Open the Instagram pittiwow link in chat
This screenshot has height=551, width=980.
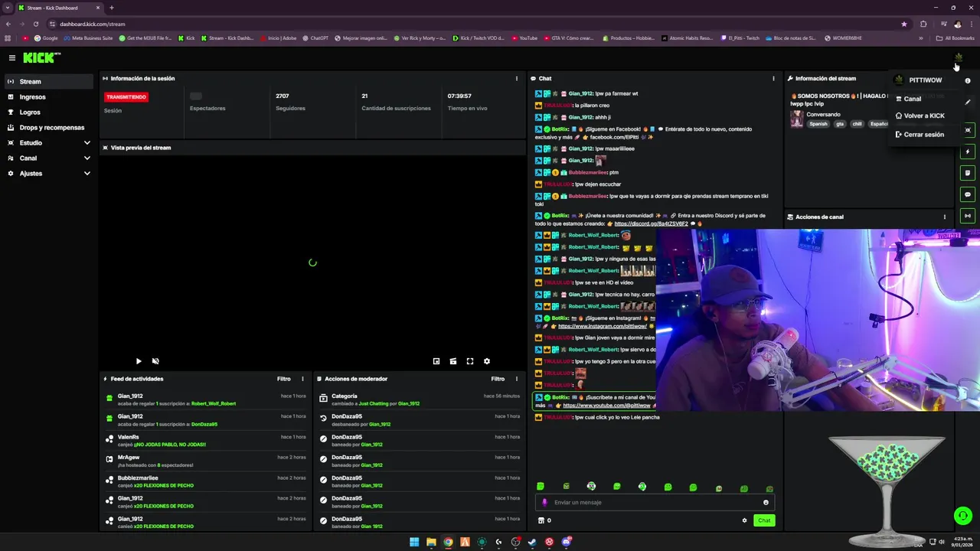click(x=603, y=326)
